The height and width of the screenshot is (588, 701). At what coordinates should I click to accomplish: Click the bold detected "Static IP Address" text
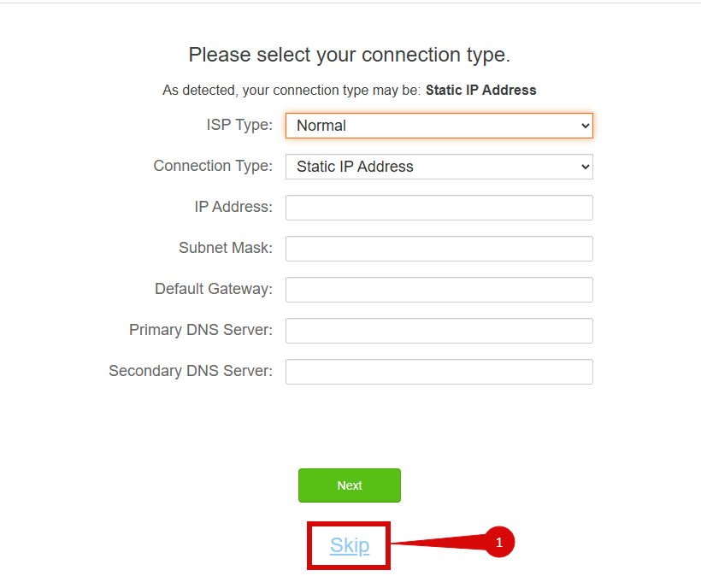pos(480,90)
